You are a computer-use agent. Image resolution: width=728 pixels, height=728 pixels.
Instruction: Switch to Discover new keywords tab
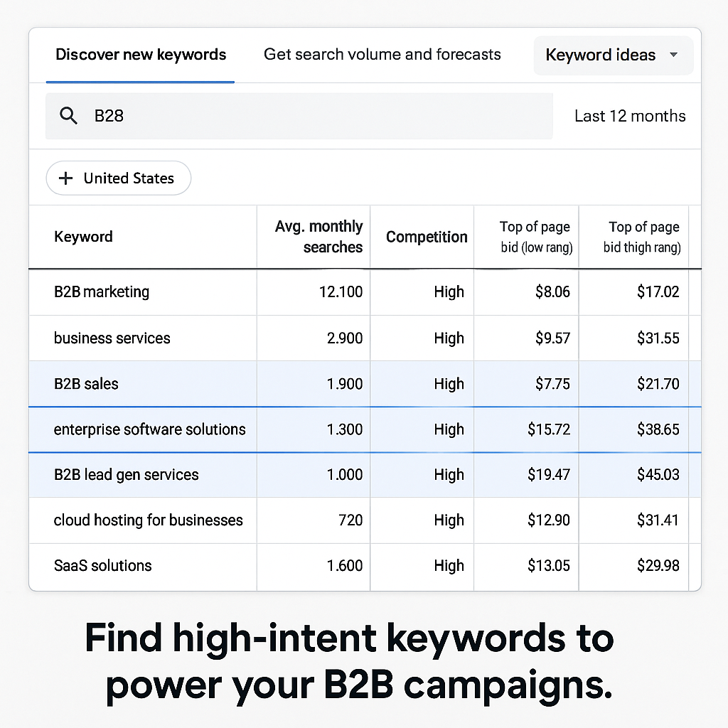[141, 55]
